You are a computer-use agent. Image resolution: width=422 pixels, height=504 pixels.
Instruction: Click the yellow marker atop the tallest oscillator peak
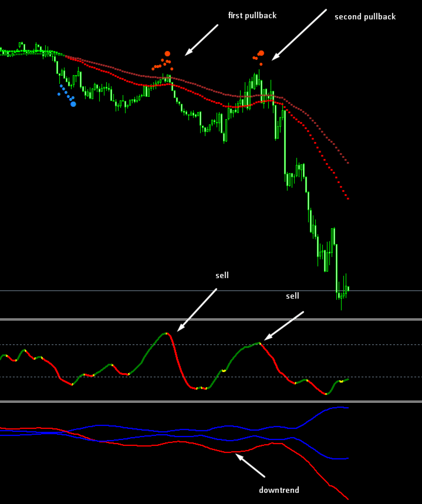(166, 333)
